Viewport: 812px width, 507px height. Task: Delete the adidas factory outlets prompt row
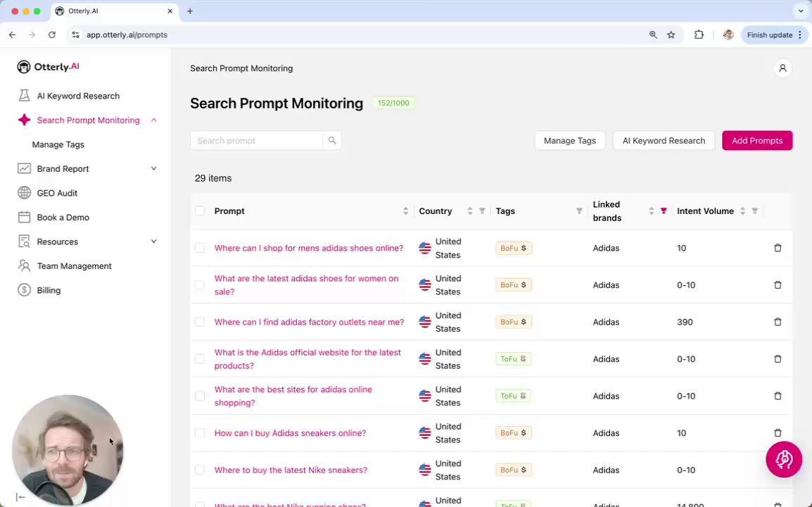[x=778, y=322]
